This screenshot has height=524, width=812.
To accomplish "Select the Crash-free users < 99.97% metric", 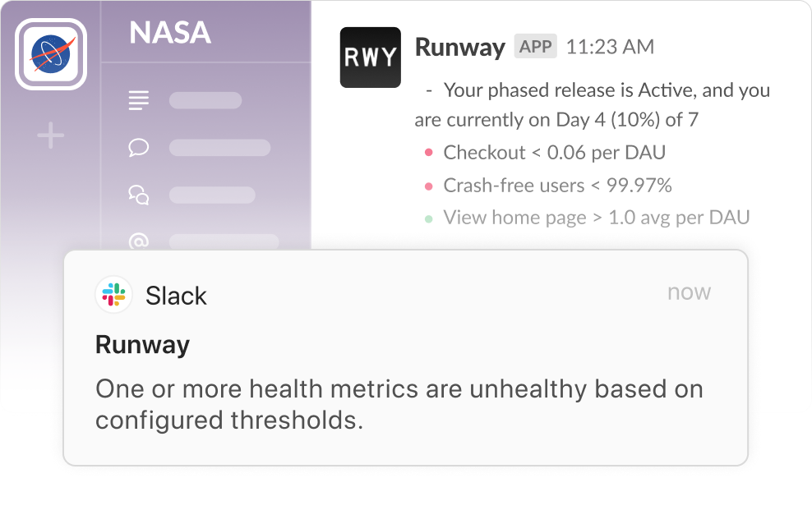I will (x=557, y=186).
